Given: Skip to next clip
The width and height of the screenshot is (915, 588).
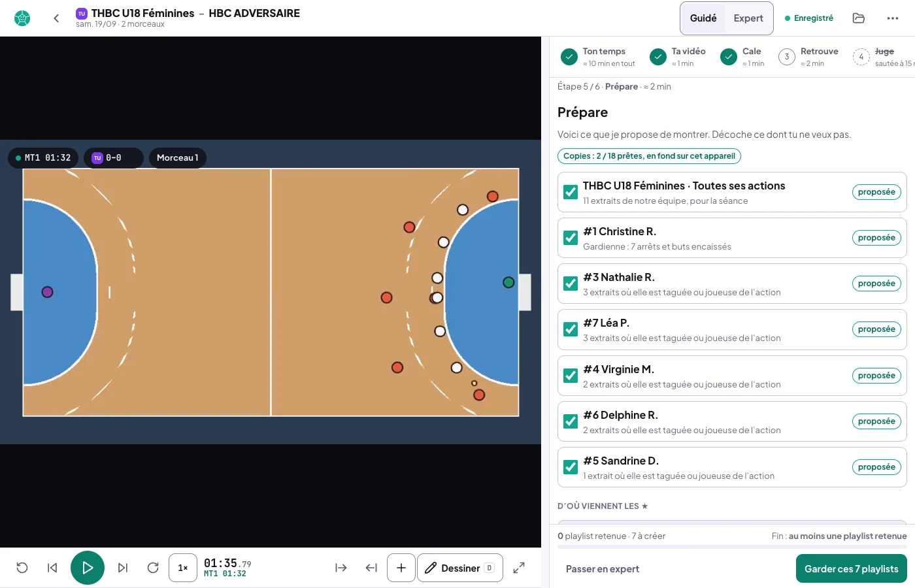Looking at the screenshot, I should tap(123, 568).
